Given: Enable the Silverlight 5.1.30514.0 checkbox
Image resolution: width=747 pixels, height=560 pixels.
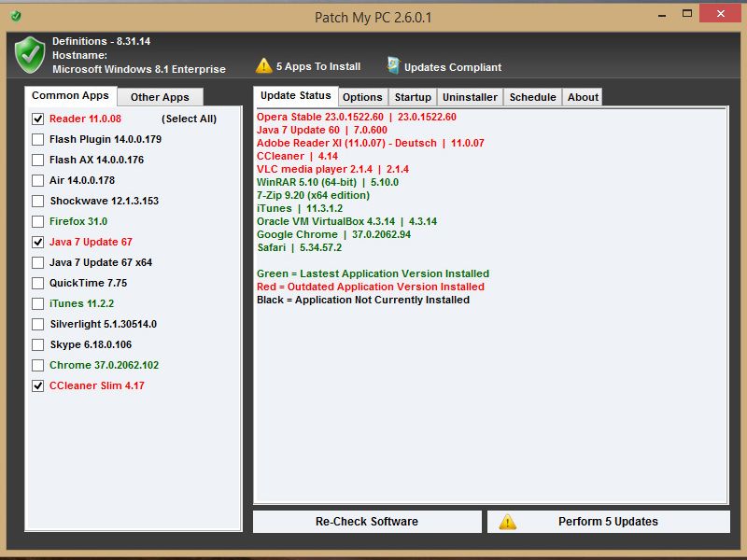Looking at the screenshot, I should click(x=37, y=324).
